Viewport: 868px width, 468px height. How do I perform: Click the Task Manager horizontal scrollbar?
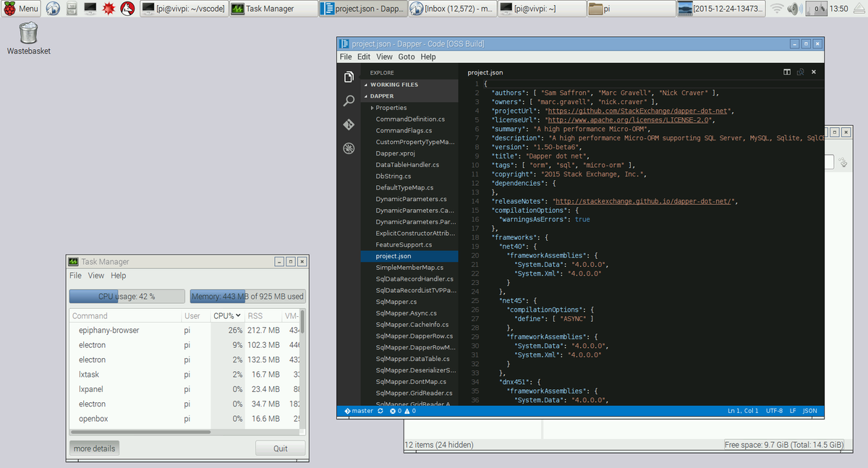click(x=140, y=432)
